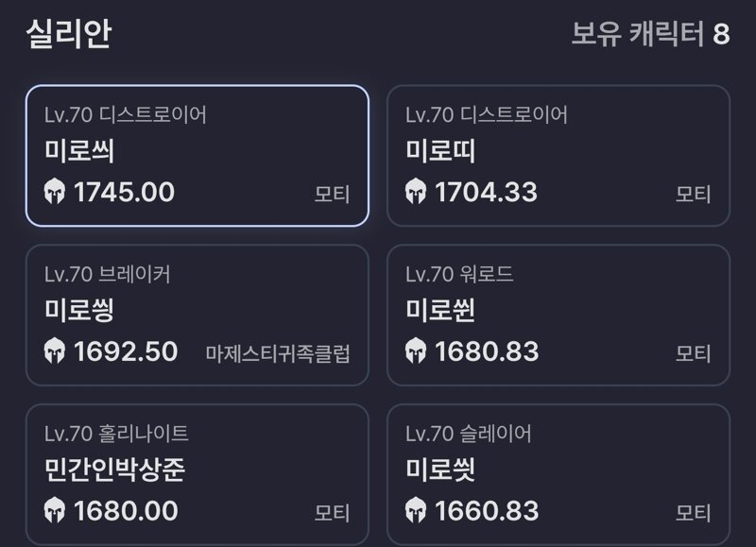Click helmet icon beside 1692.50

pos(55,350)
